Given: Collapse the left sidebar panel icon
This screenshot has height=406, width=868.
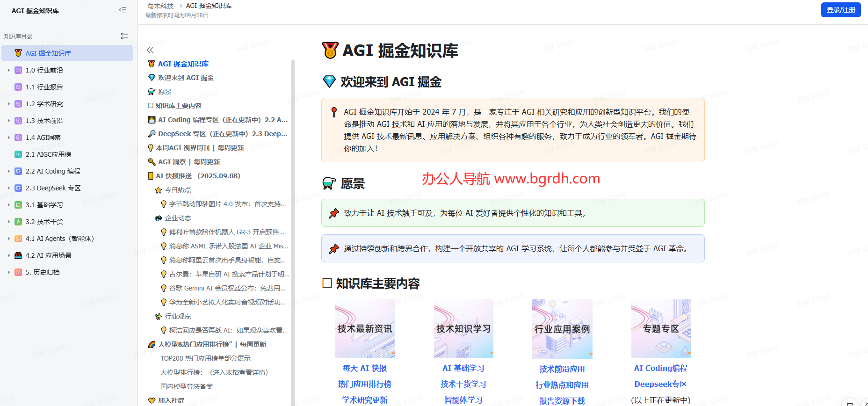Looking at the screenshot, I should coord(123,10).
